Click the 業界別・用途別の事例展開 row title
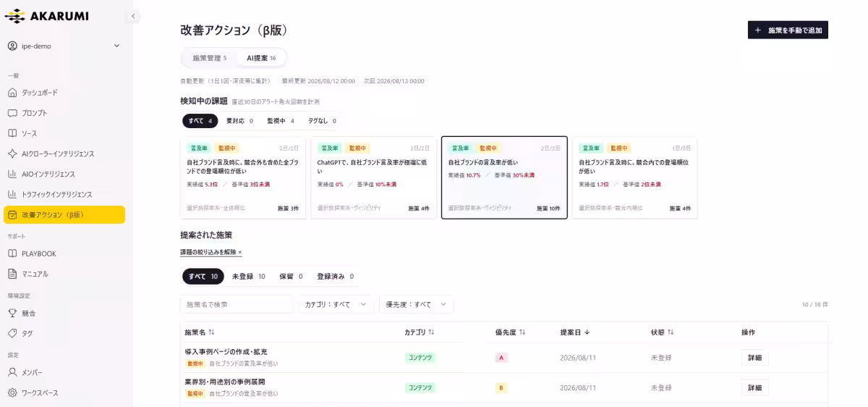Image resolution: width=868 pixels, height=407 pixels. tap(225, 382)
